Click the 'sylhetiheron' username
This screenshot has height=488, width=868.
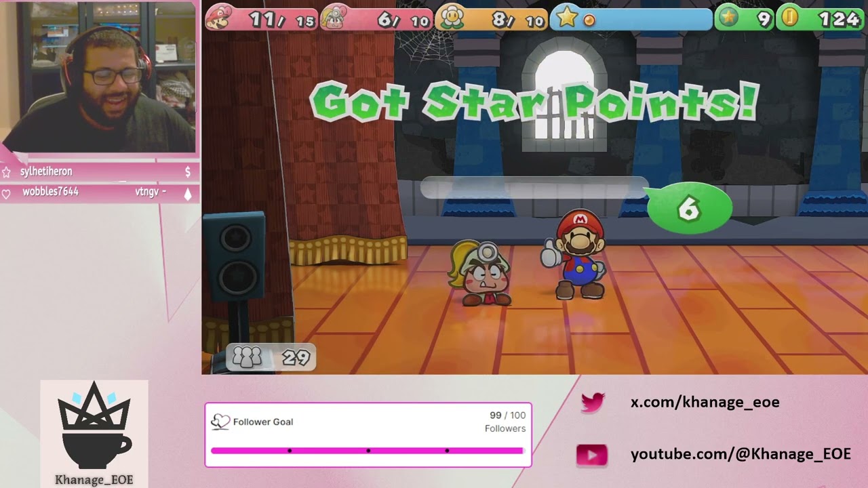tap(46, 171)
